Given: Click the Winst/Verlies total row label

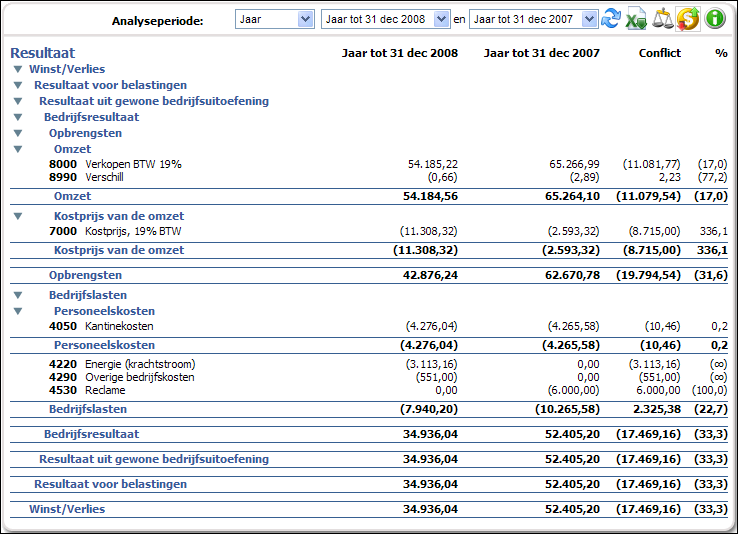Looking at the screenshot, I should coord(67,509).
